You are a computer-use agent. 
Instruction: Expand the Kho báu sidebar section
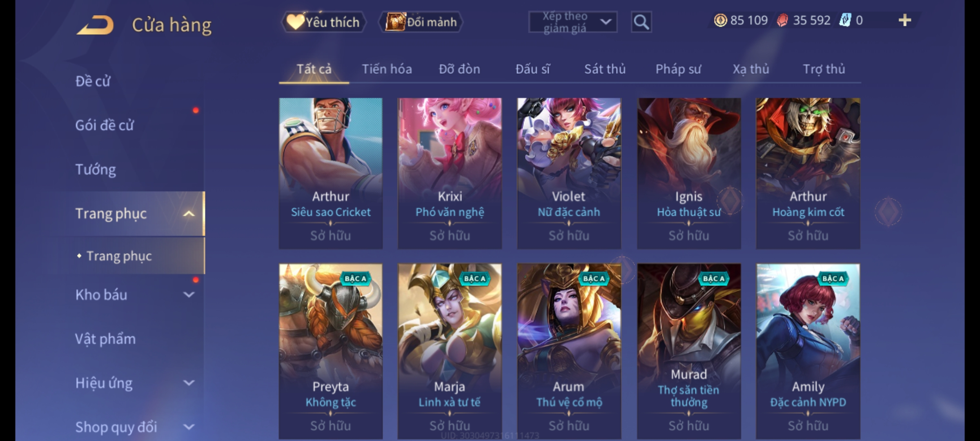189,294
